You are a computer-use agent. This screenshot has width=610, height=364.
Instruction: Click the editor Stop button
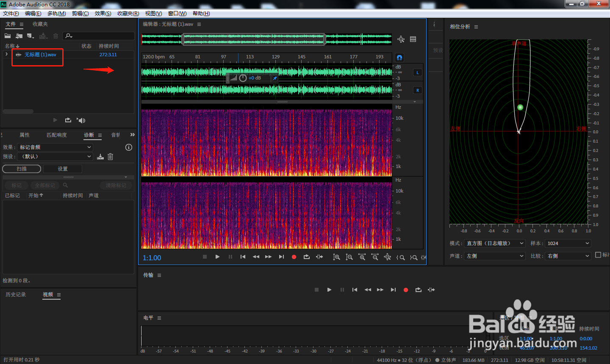pos(205,257)
